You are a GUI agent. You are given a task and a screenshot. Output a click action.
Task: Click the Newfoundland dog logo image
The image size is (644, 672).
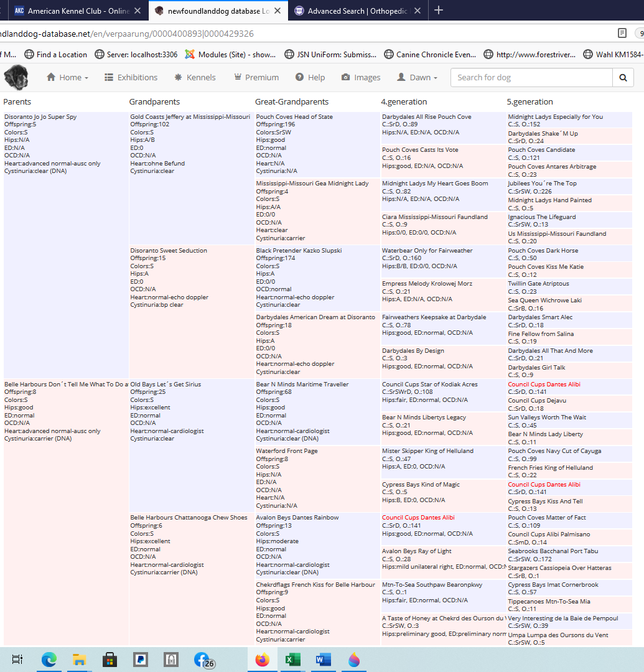[16, 77]
